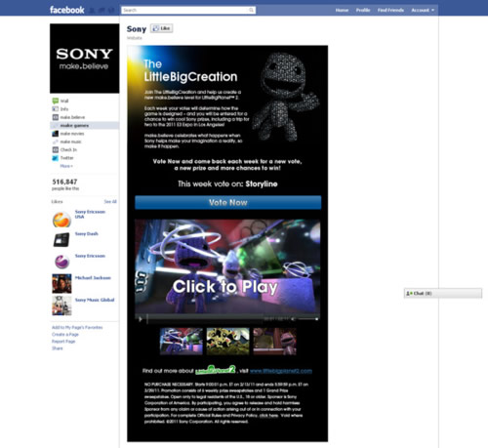Click the Info tab icon in the sidebar
This screenshot has height=448, width=488.
point(56,109)
